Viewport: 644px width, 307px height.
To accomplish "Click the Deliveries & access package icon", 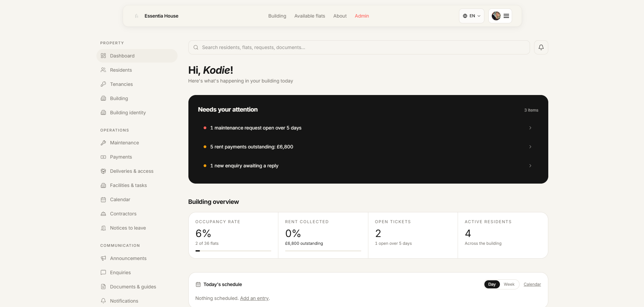I will (x=103, y=171).
